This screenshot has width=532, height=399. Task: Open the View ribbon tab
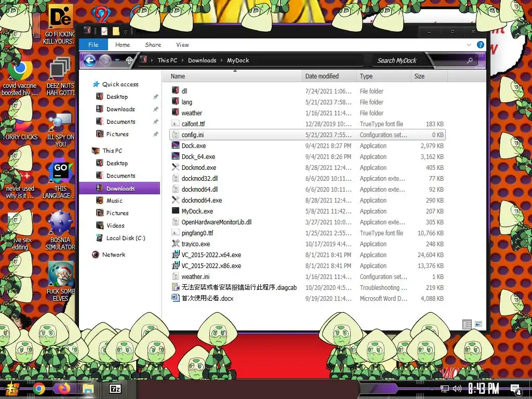pos(182,45)
